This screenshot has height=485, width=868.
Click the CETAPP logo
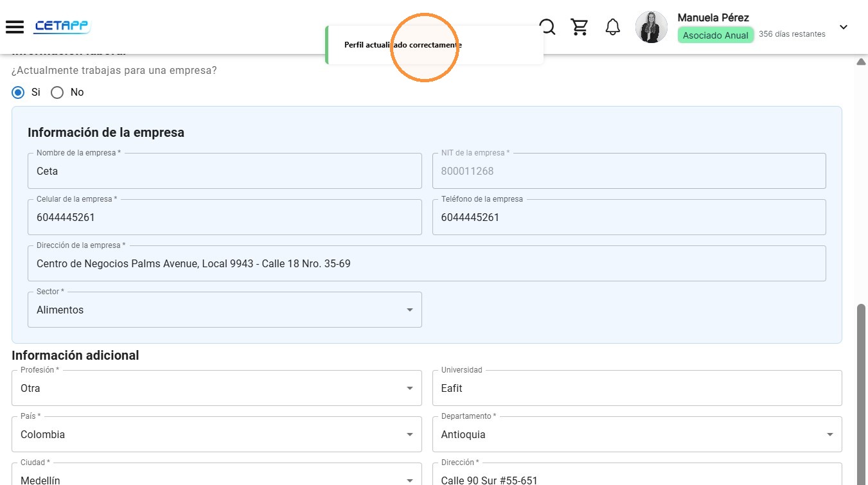[62, 26]
